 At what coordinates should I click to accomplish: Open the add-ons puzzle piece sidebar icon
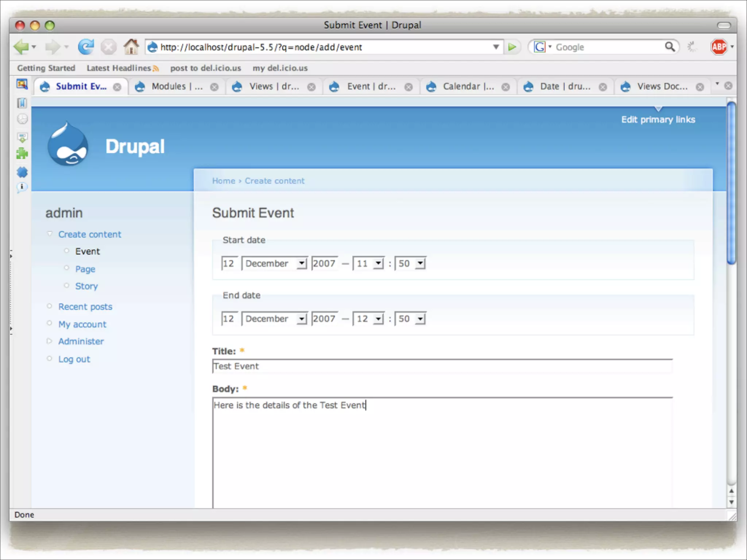(x=22, y=153)
